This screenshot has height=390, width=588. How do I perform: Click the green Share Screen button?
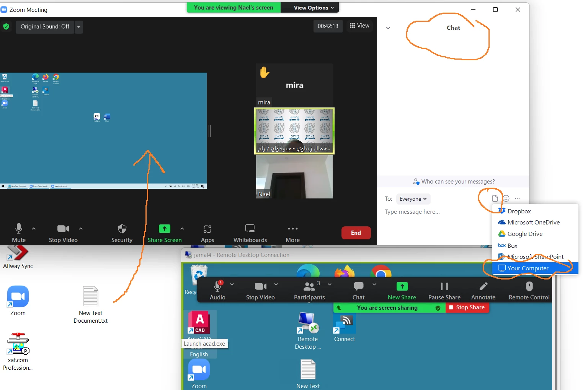point(165,232)
